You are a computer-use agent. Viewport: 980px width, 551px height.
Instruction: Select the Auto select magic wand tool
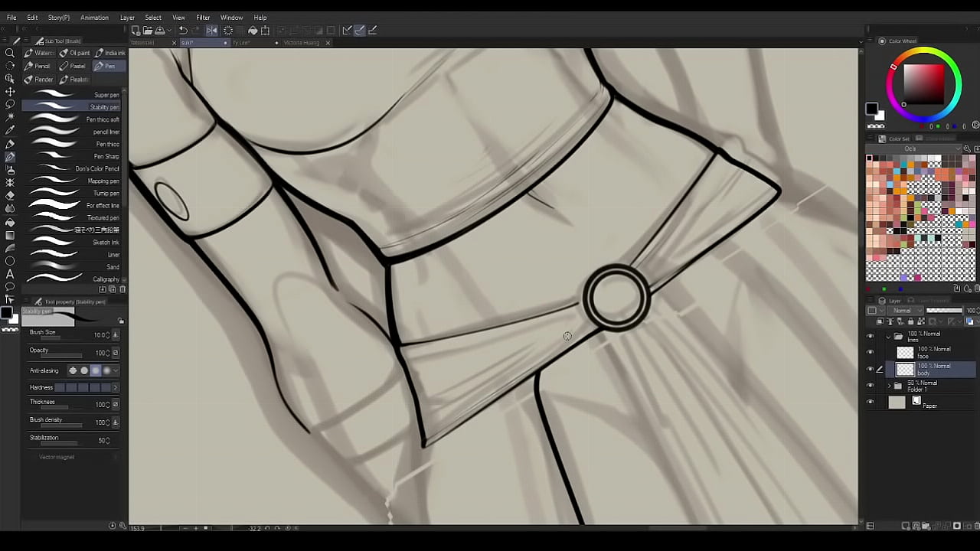tap(10, 117)
